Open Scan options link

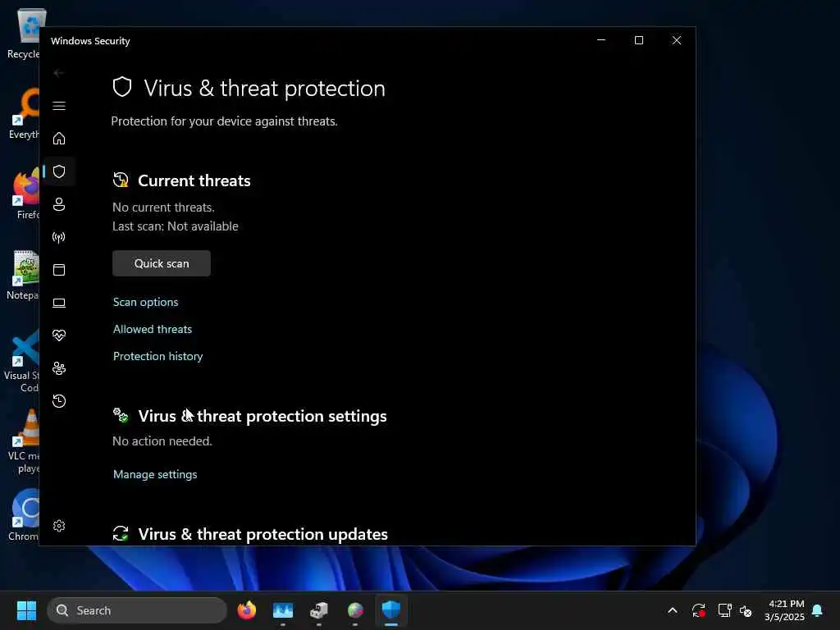click(x=146, y=302)
